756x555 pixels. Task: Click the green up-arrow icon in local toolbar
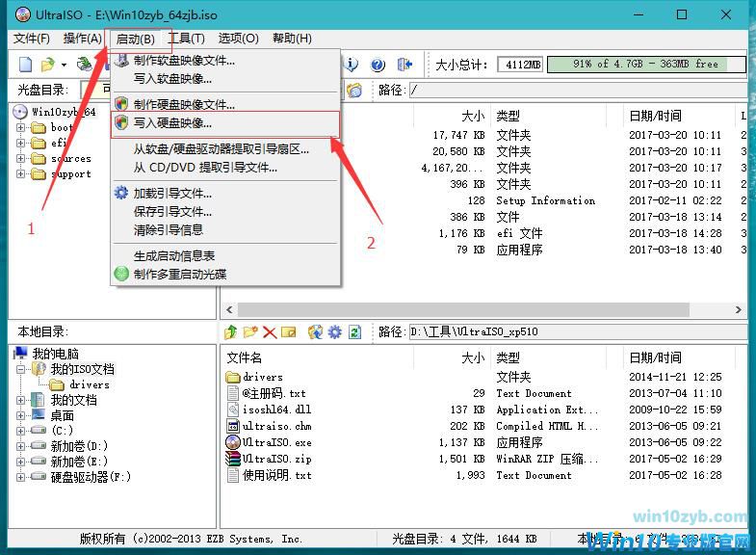pyautogui.click(x=230, y=332)
